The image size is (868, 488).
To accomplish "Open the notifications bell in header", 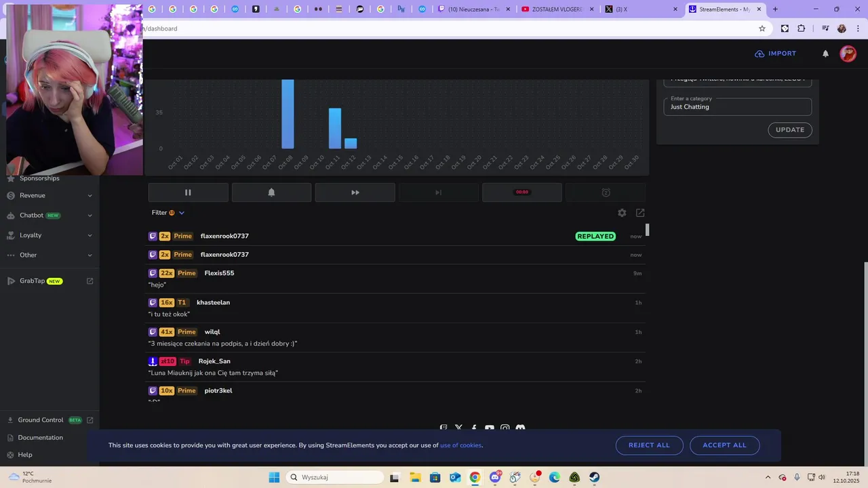I will (x=825, y=54).
